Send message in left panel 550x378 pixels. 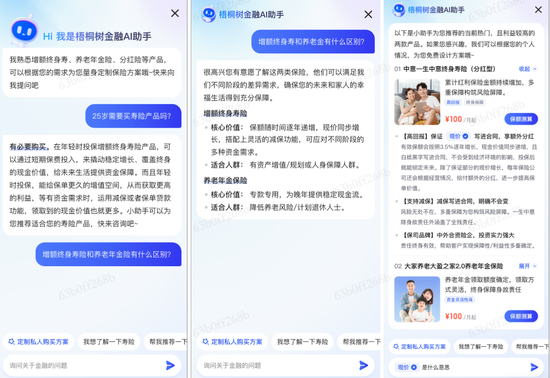170,365
